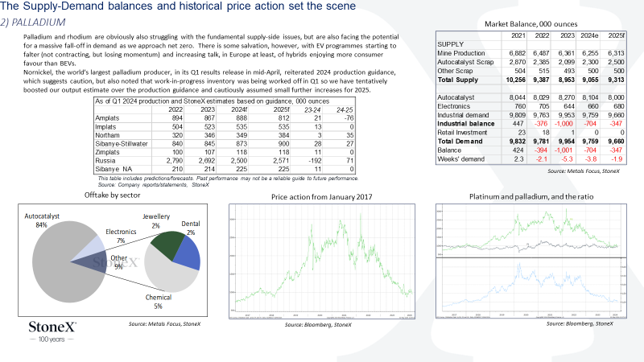Click the 'Industrial balance' row label

[466, 124]
